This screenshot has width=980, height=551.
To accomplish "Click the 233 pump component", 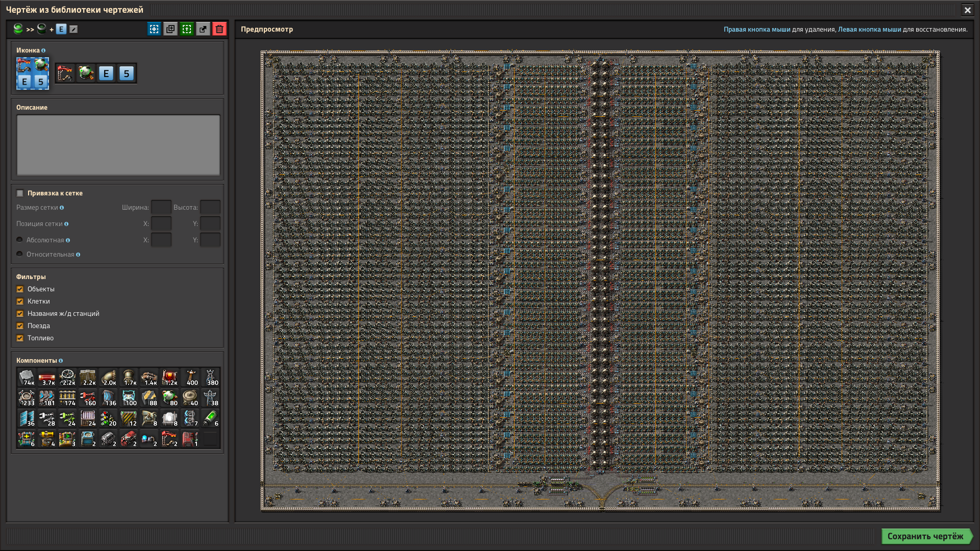I will click(27, 398).
